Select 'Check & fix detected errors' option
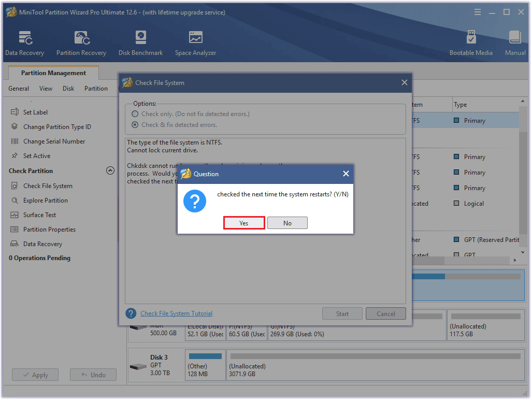The image size is (532, 400). click(x=135, y=125)
